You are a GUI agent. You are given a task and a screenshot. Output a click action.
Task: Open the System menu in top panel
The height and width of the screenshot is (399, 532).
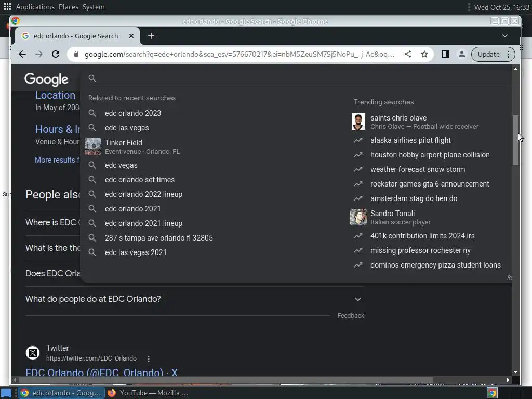point(94,7)
